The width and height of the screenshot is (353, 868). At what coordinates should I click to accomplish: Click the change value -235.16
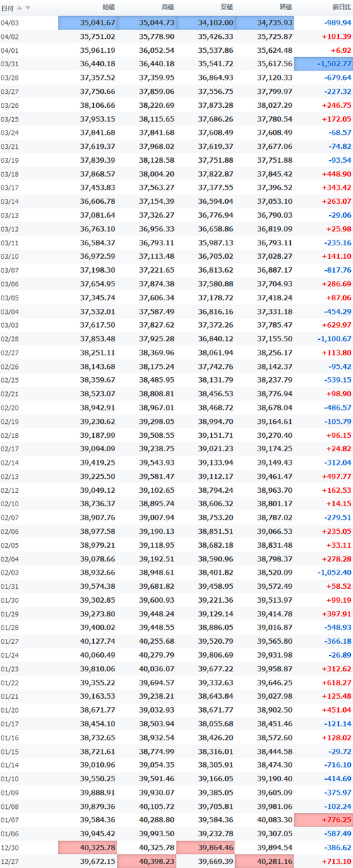click(337, 243)
